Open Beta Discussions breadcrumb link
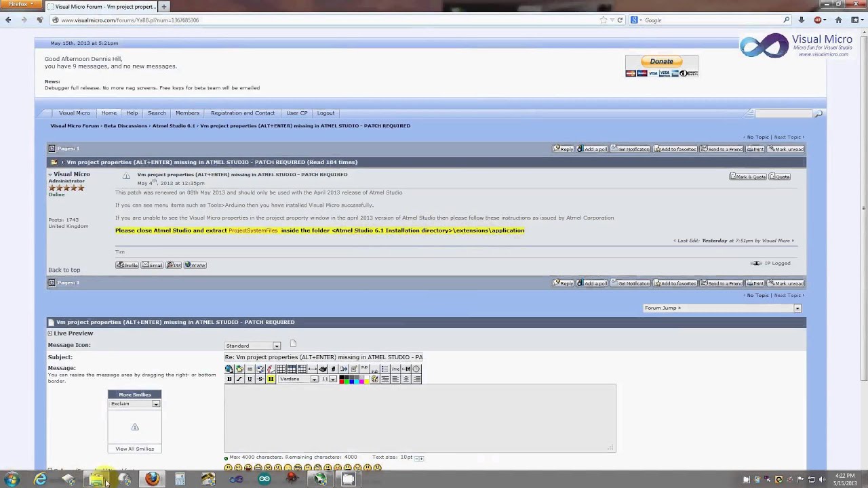This screenshot has height=488, width=868. pyautogui.click(x=125, y=125)
